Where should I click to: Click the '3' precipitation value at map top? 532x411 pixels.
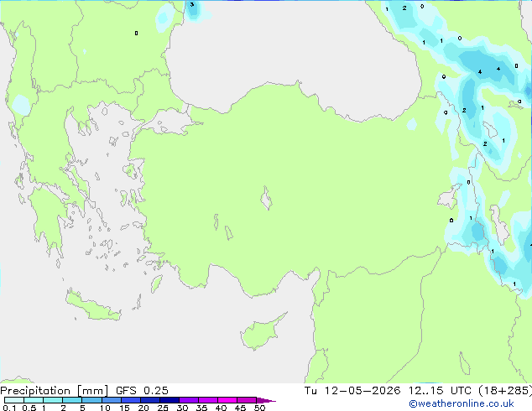coord(192,4)
